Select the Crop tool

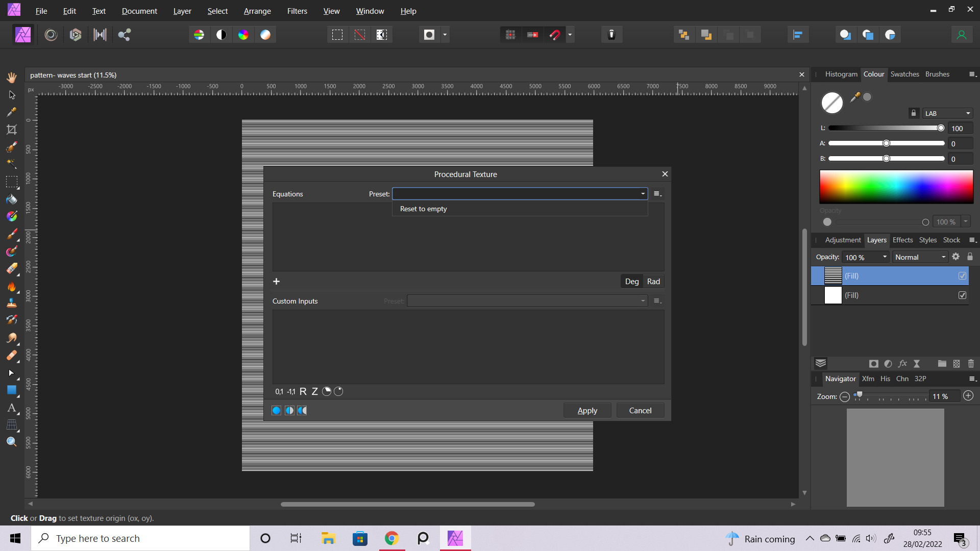(12, 130)
